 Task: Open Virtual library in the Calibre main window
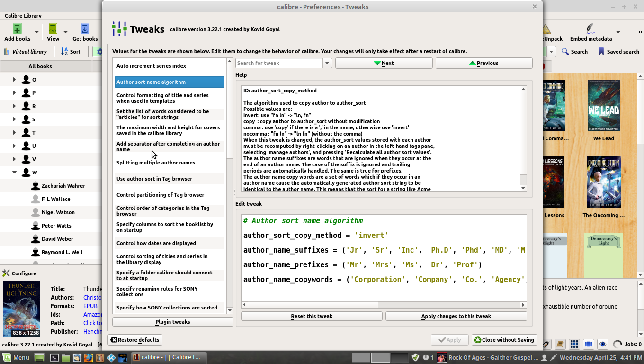(26, 52)
